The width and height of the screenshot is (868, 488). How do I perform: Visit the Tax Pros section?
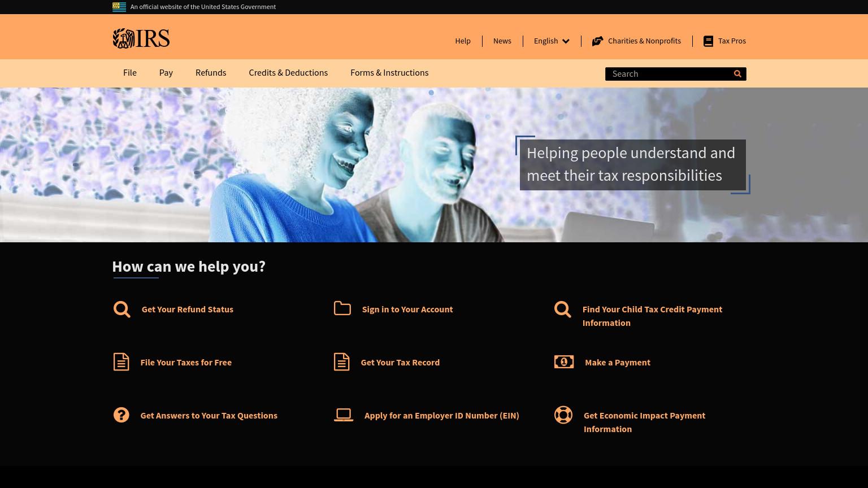[x=732, y=41]
